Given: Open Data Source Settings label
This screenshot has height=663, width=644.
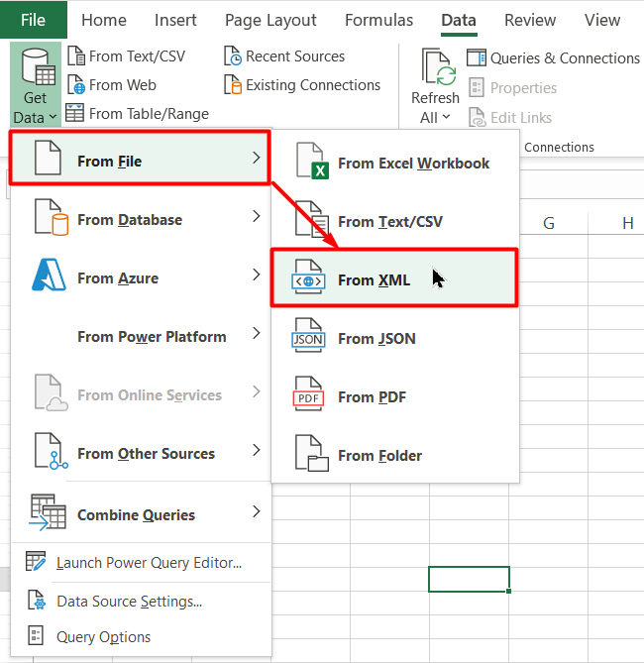Looking at the screenshot, I should pos(130,602).
